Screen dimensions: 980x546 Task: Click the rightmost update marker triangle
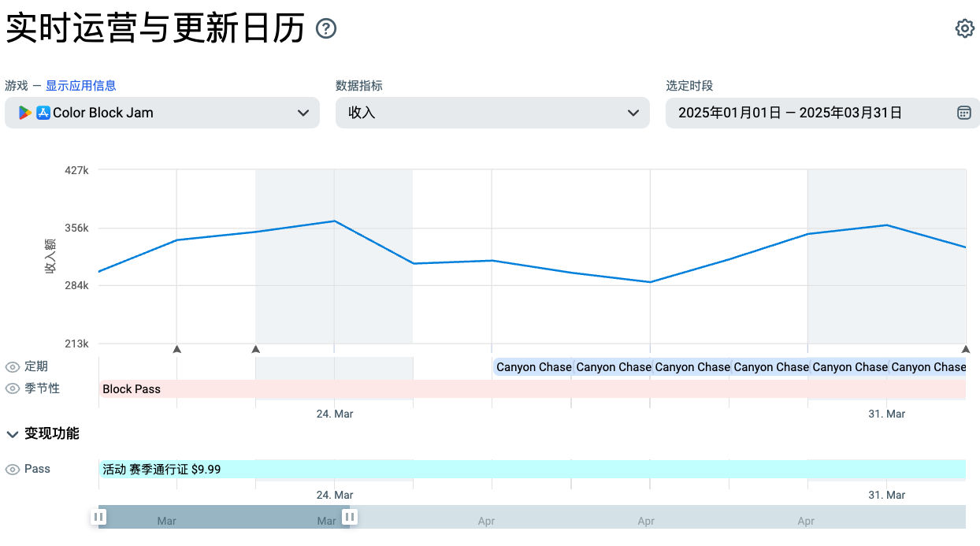point(966,349)
